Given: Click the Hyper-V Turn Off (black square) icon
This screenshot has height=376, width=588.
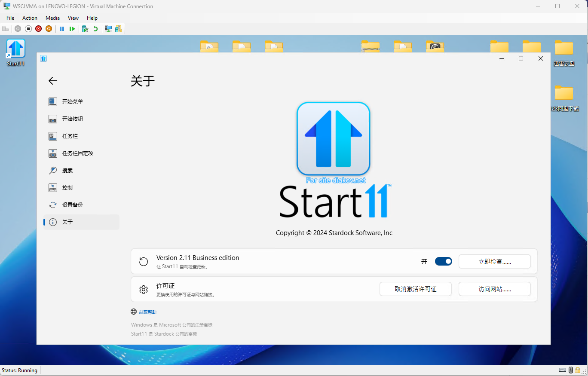Looking at the screenshot, I should pos(28,29).
